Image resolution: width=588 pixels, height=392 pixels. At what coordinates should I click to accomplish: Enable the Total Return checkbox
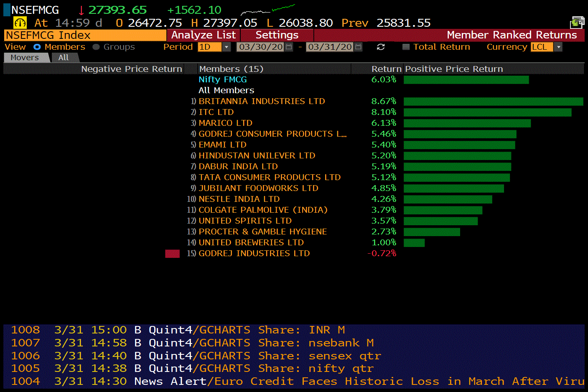(406, 47)
